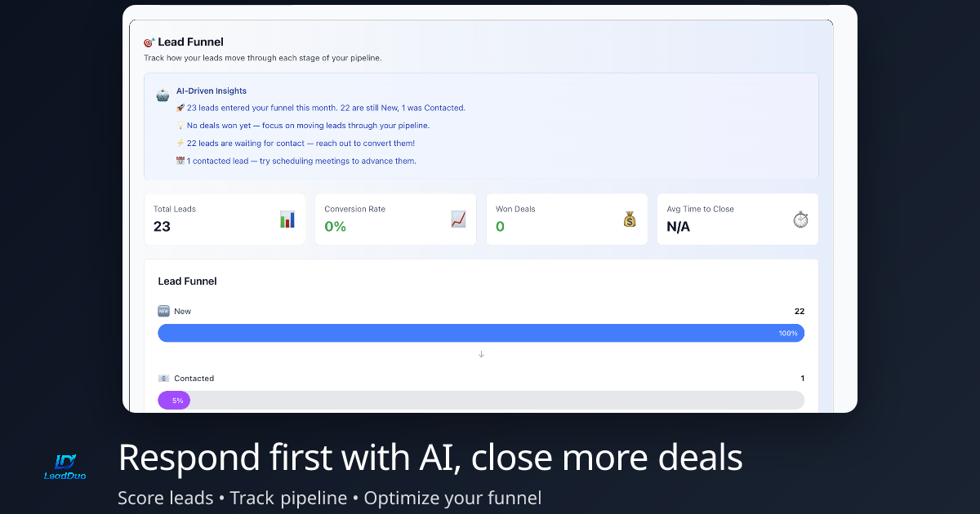Click the money bag icon on the Won Deals card
Image resolution: width=980 pixels, height=514 pixels.
[x=629, y=219]
